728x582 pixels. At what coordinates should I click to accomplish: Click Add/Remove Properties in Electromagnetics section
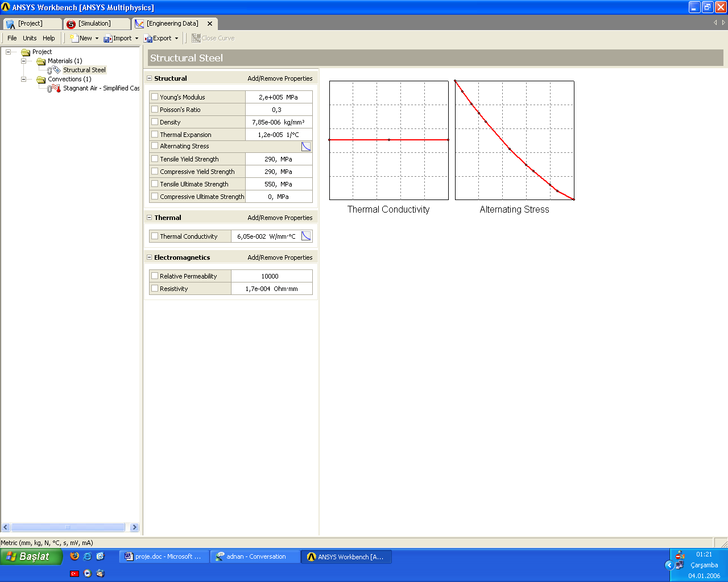[x=280, y=257]
